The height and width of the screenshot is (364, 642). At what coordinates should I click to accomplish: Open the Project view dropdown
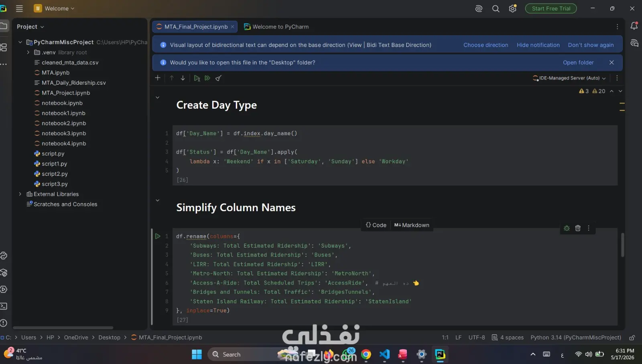tap(30, 26)
